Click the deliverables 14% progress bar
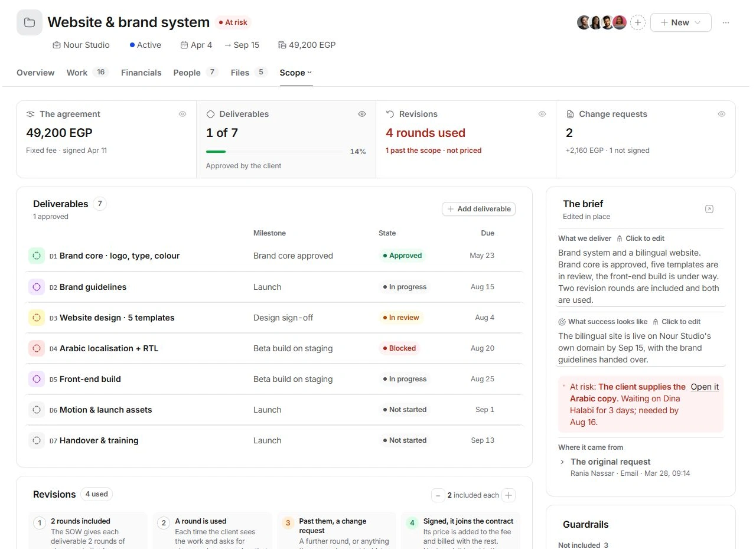The width and height of the screenshot is (756, 549). point(274,152)
